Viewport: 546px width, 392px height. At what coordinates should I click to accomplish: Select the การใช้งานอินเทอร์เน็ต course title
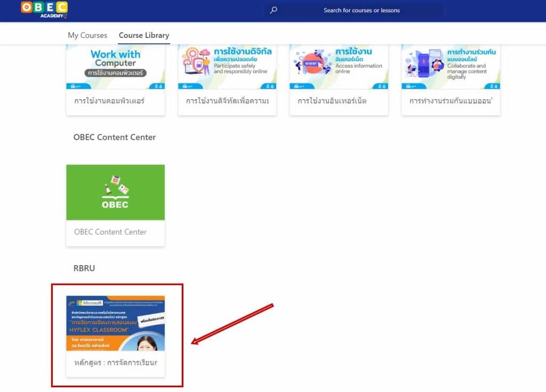pyautogui.click(x=332, y=101)
